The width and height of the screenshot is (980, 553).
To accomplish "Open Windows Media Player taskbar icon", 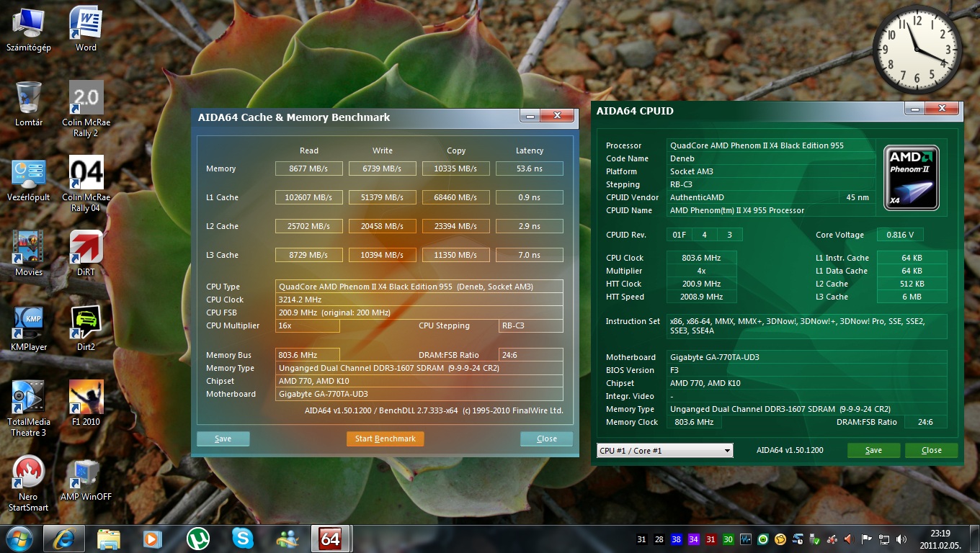I will click(x=152, y=539).
